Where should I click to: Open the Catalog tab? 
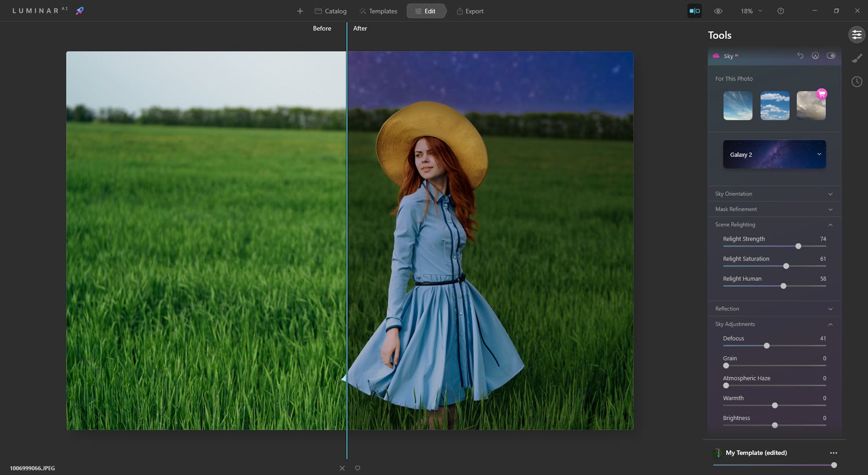(x=330, y=11)
